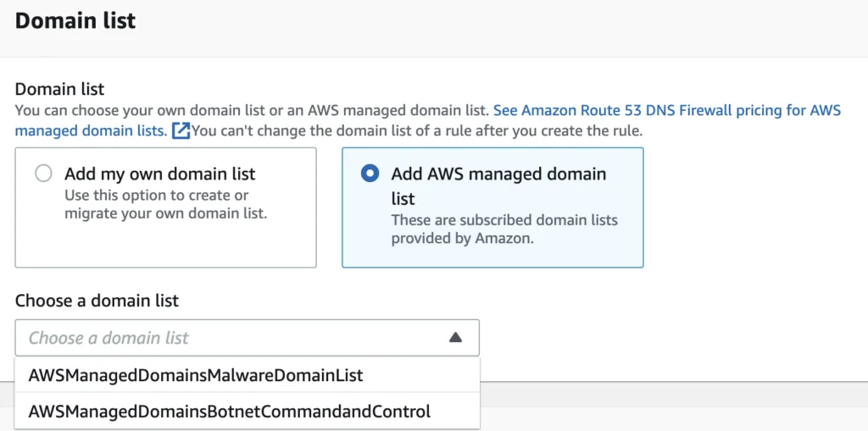Collapse the dropdown with the triangle arrow

tap(455, 338)
